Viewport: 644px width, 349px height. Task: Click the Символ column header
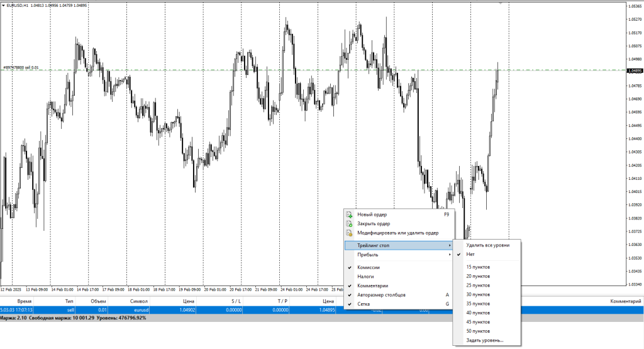(139, 302)
